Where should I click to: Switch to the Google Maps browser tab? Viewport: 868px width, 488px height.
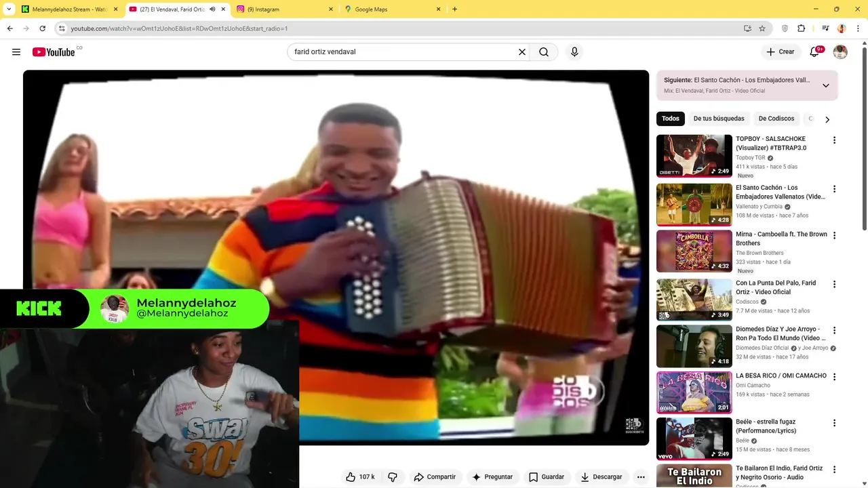click(x=393, y=9)
